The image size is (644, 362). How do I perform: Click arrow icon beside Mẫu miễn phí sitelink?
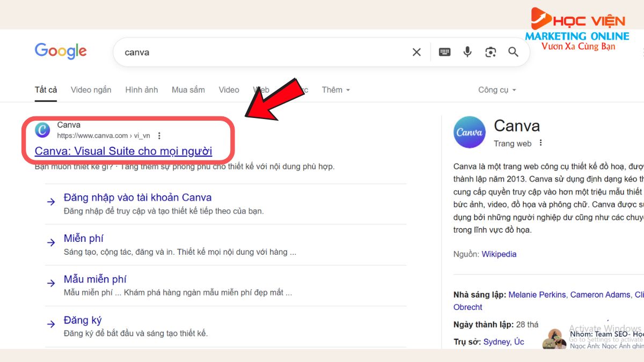(x=51, y=283)
